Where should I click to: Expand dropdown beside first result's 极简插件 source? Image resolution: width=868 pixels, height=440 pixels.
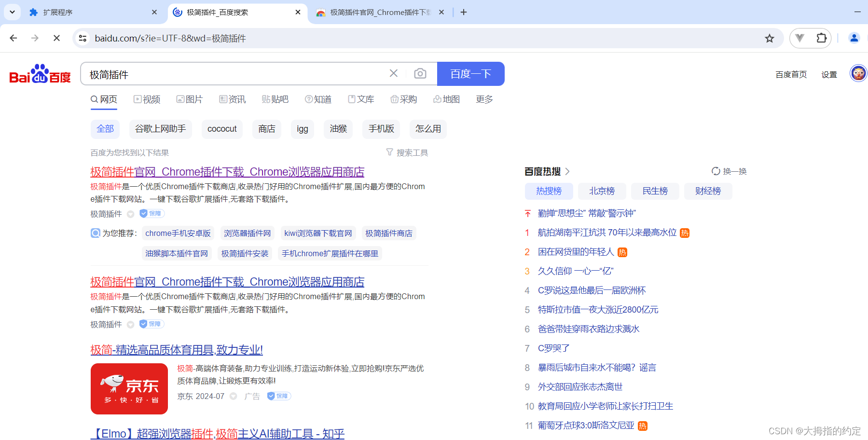[130, 214]
